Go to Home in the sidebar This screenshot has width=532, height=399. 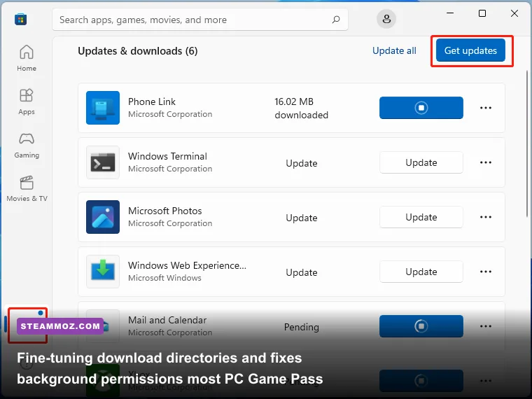[27, 58]
